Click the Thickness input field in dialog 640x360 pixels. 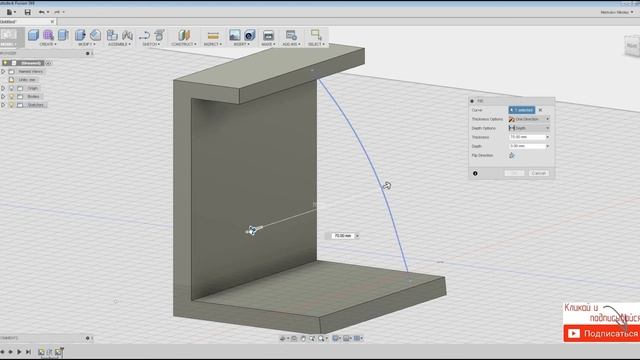527,137
